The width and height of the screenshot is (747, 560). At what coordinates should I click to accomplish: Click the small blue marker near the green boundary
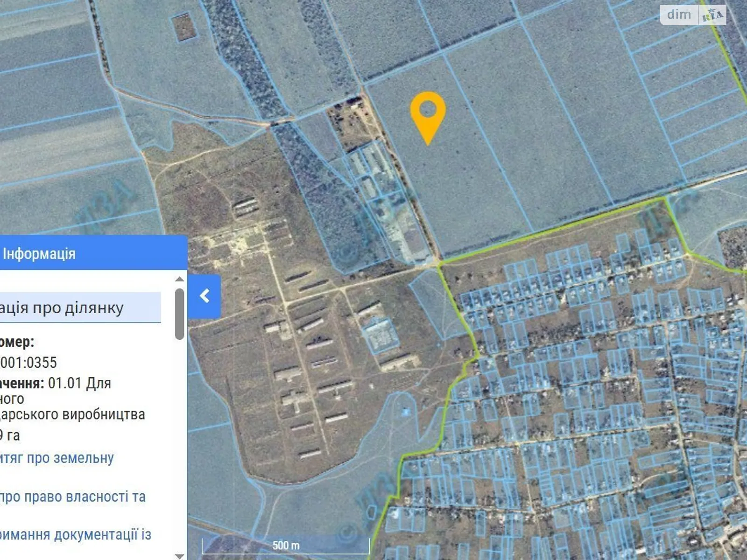click(x=405, y=412)
